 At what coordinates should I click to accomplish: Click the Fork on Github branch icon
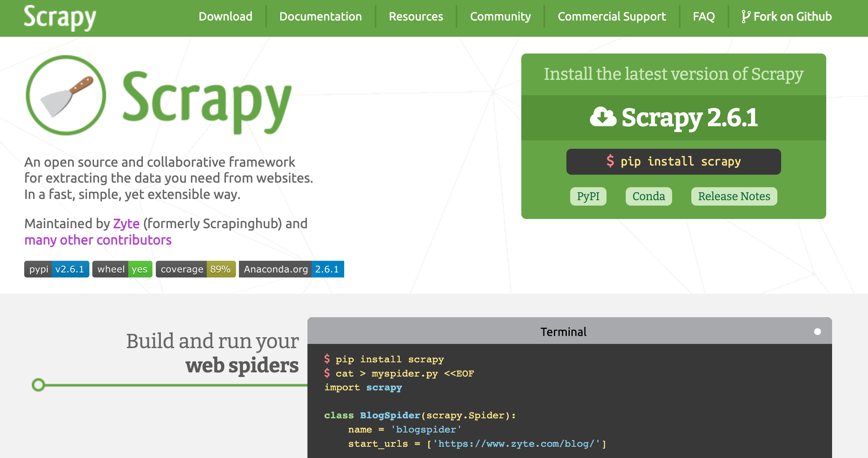tap(746, 16)
